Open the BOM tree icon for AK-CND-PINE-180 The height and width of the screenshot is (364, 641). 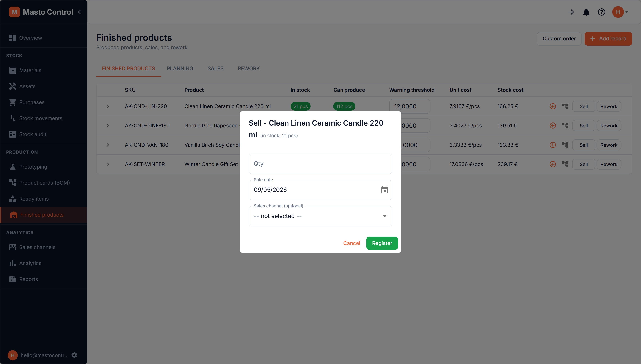click(x=565, y=126)
